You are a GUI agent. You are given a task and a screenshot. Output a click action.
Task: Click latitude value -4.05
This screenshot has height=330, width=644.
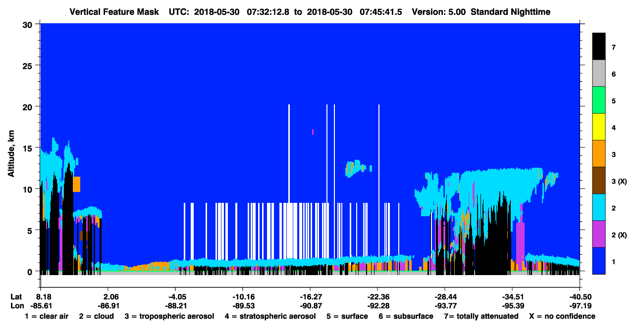click(x=176, y=297)
